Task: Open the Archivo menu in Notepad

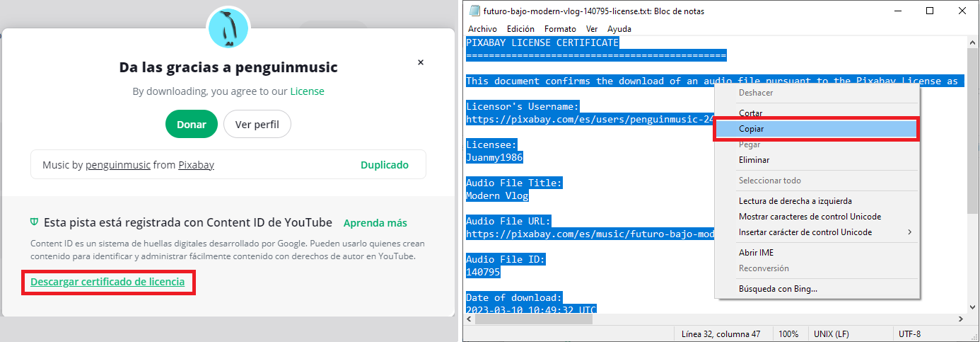Action: point(482,29)
